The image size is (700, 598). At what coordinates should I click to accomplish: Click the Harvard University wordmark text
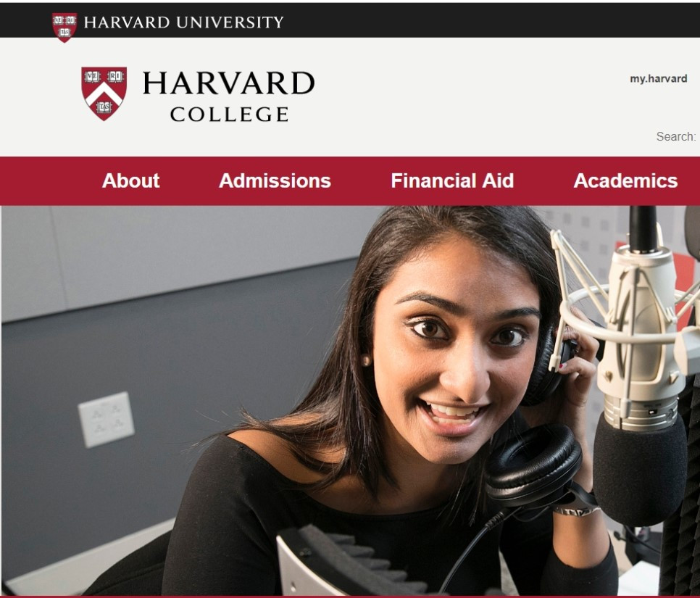click(183, 22)
